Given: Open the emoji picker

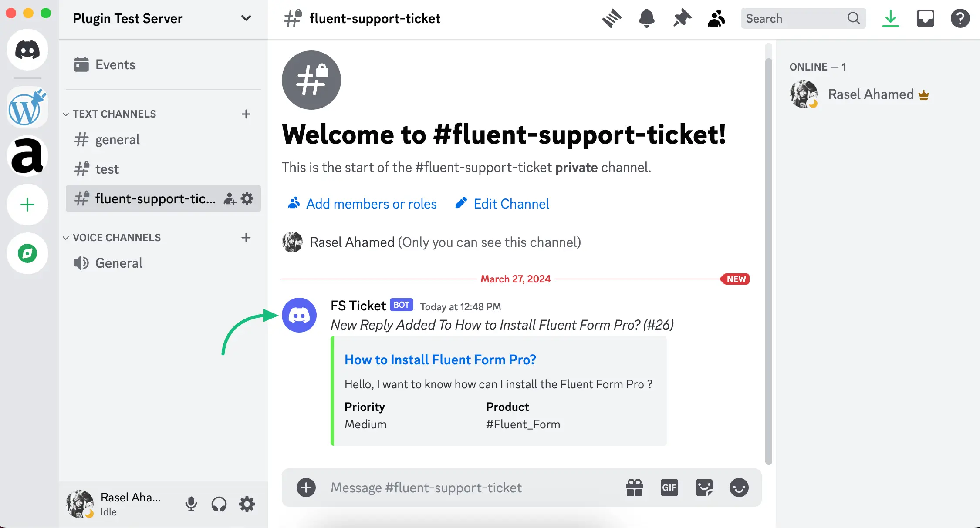Looking at the screenshot, I should click(x=739, y=488).
